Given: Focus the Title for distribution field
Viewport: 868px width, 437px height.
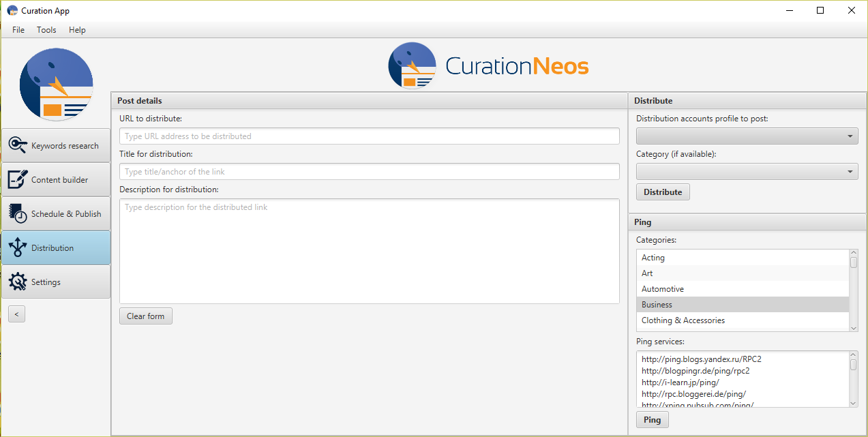Looking at the screenshot, I should (370, 171).
